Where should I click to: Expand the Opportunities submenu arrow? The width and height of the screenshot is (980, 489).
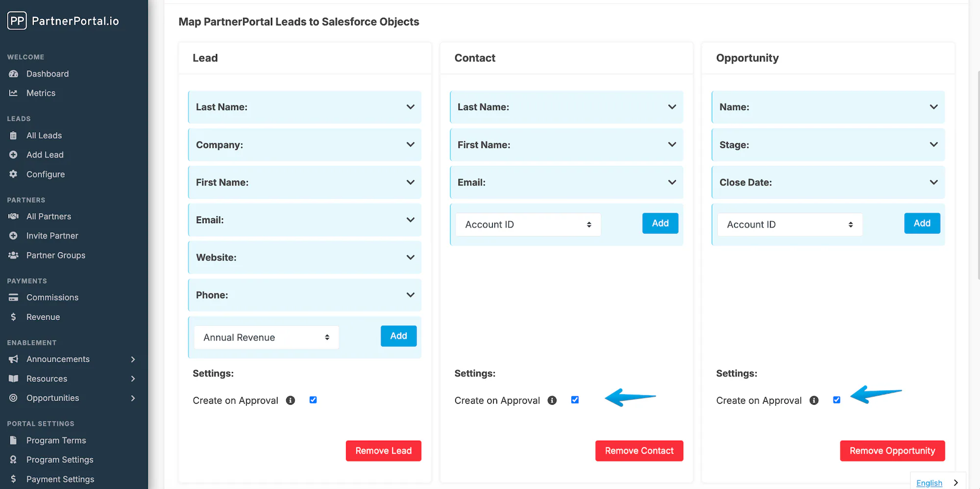click(133, 398)
